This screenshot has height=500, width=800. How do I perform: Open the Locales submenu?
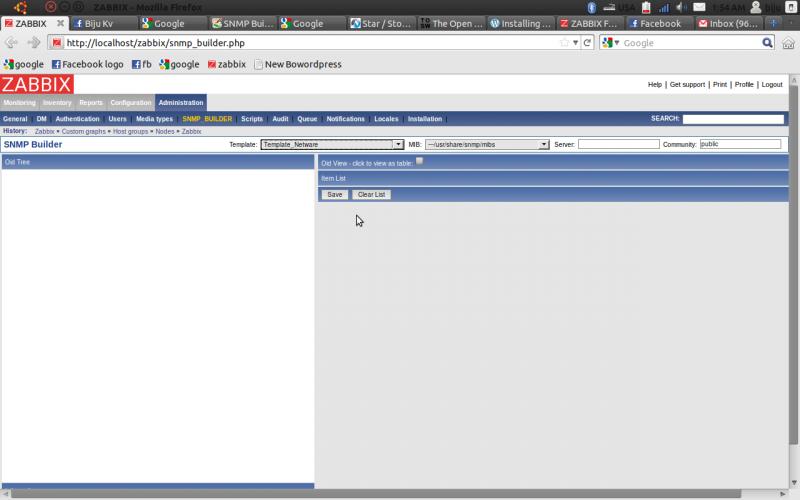[386, 119]
